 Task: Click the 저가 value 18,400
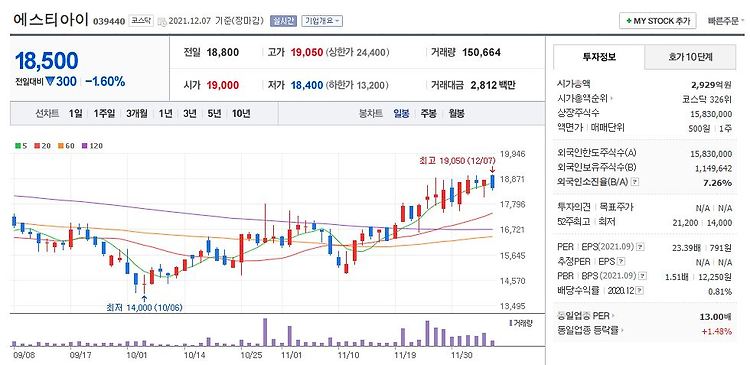(x=307, y=86)
